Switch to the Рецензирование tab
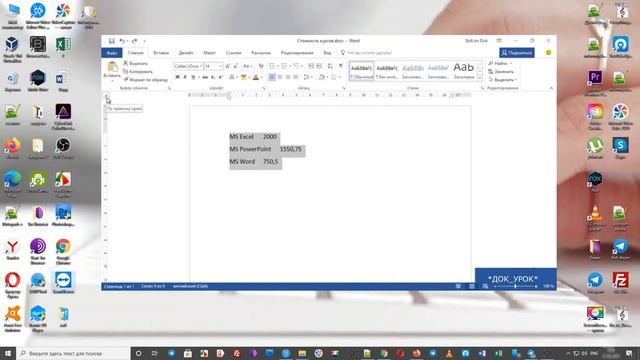This screenshot has height=360, width=640. (x=297, y=53)
